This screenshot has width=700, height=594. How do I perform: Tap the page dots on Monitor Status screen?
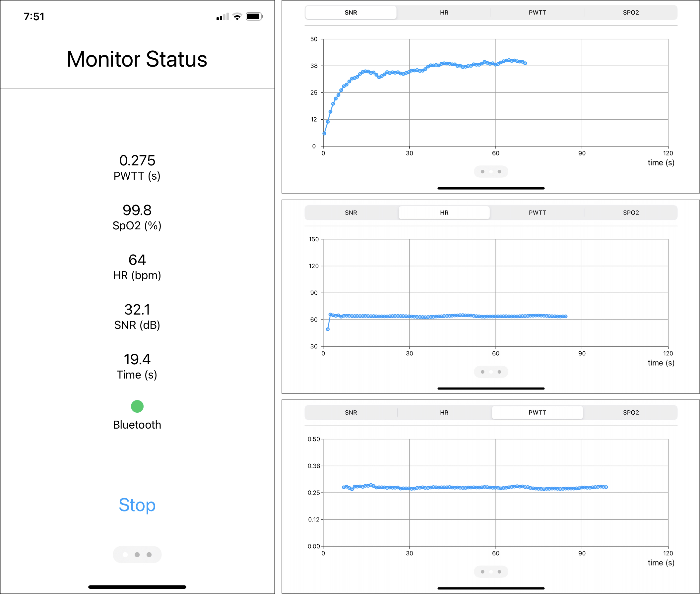137,555
